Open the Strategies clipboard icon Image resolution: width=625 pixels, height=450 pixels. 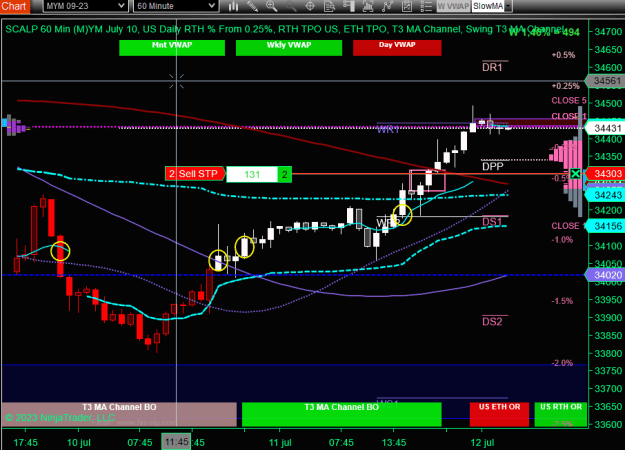(x=407, y=6)
